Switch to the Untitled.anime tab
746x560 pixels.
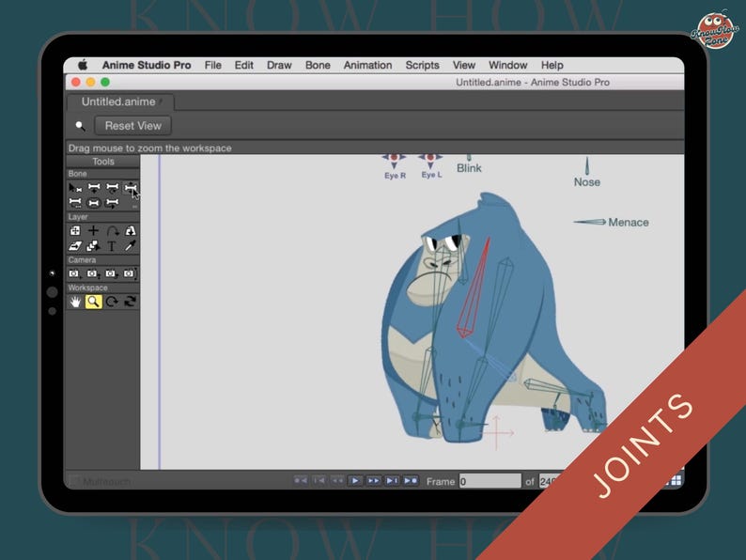tap(120, 101)
